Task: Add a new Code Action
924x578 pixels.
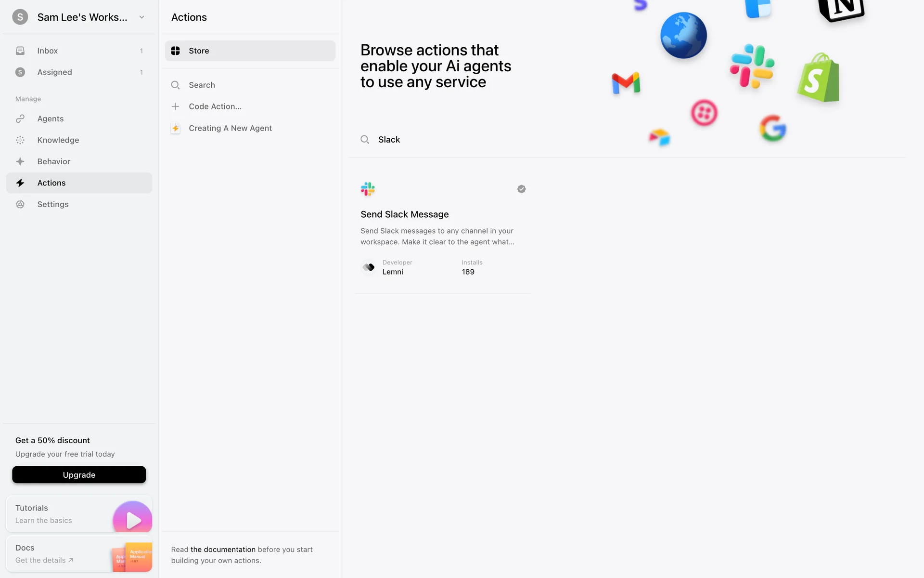Action: pyautogui.click(x=215, y=106)
